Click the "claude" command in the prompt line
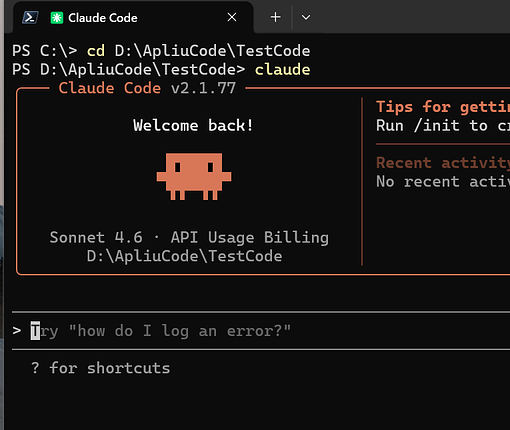 click(x=283, y=70)
